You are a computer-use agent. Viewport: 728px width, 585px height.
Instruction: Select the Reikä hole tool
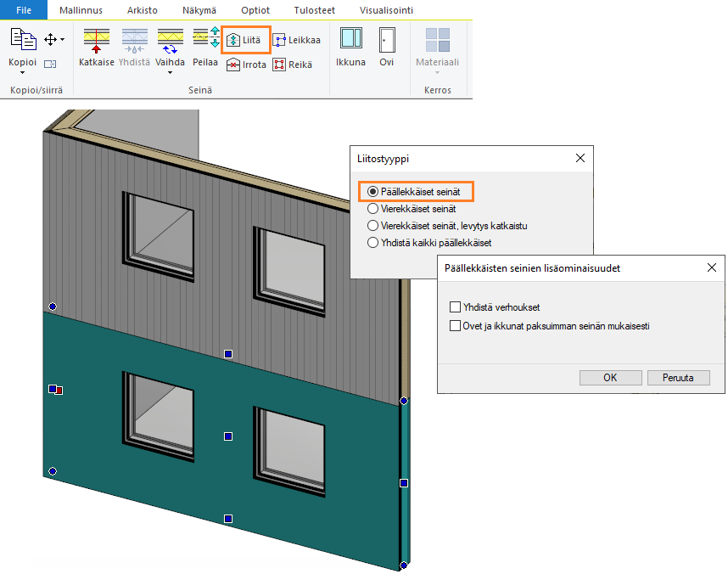tap(292, 65)
